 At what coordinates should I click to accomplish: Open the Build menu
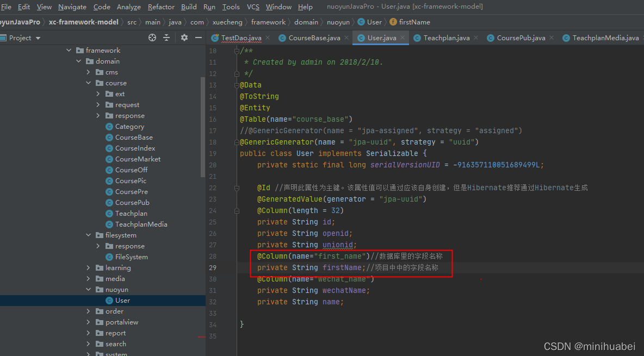(189, 7)
